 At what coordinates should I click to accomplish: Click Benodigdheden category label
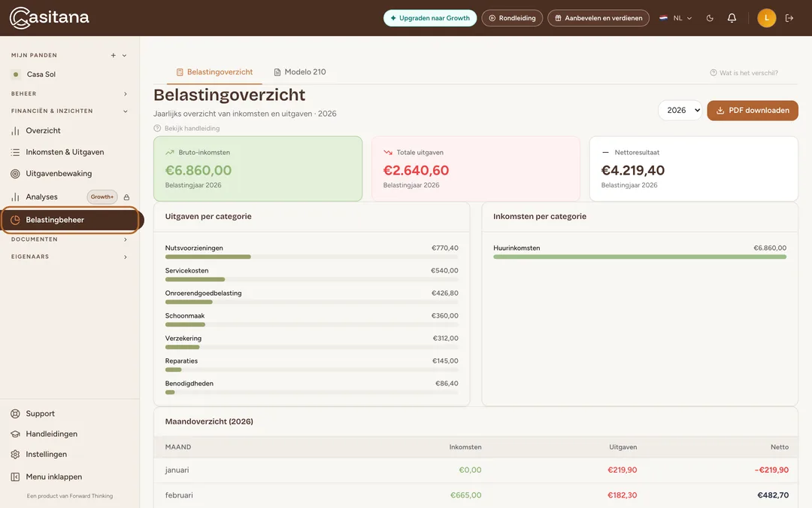point(189,384)
